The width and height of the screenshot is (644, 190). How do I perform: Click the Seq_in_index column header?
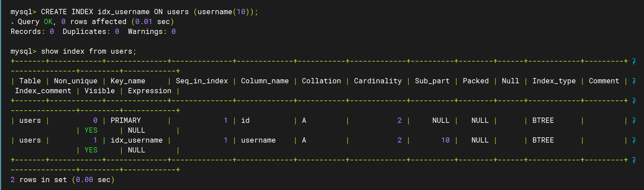pos(202,81)
